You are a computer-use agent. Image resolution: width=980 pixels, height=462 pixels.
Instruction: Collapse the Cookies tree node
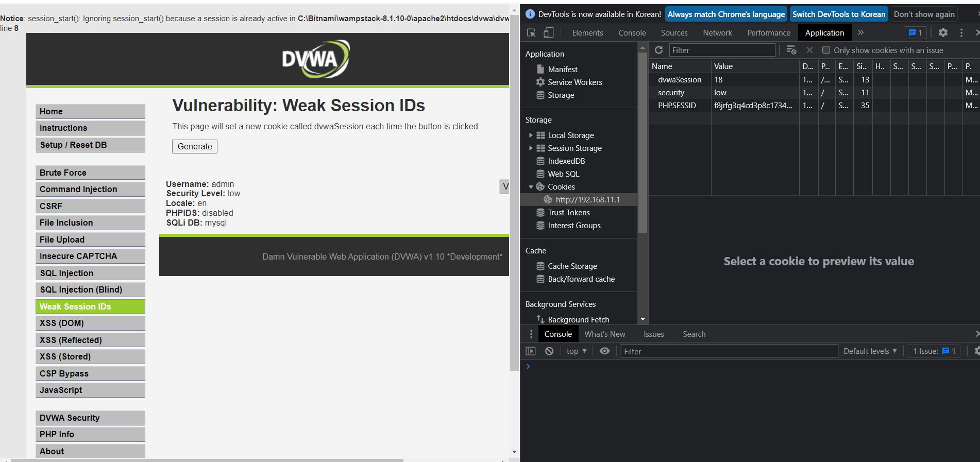[531, 186]
